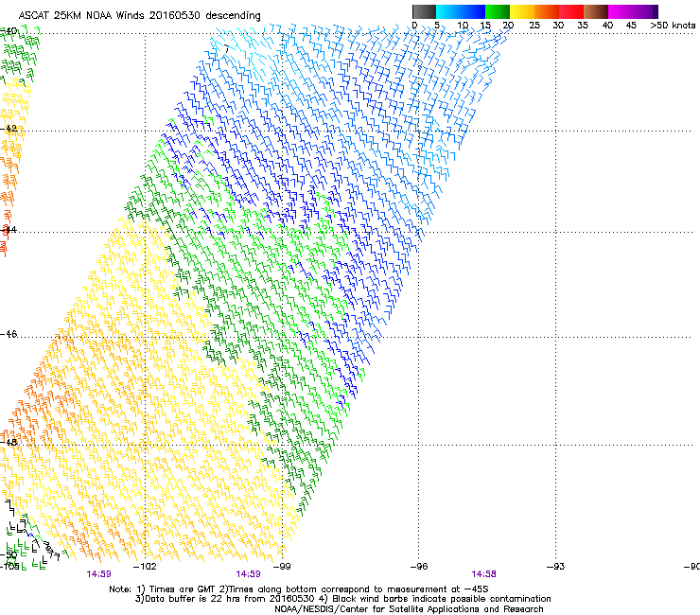The image size is (700, 615).
Task: Click the 'NOAA/NESDIS/Center for Satellite Applications' credit line
Action: coord(409,609)
